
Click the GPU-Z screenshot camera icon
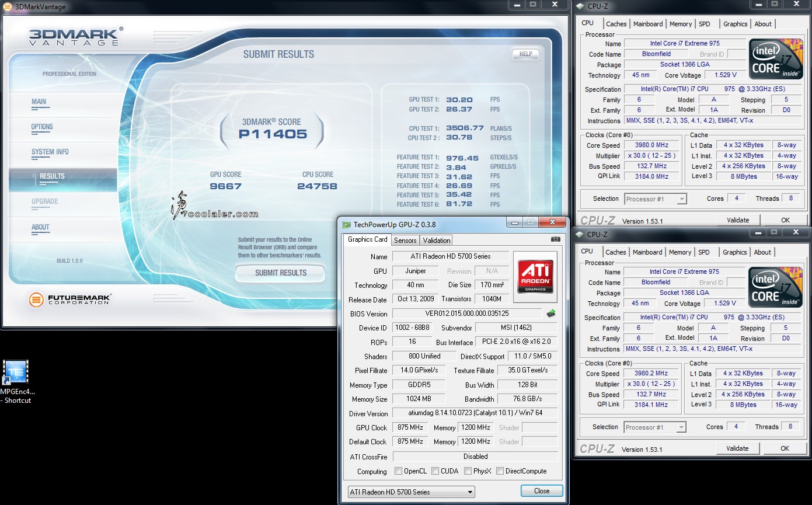[x=555, y=239]
